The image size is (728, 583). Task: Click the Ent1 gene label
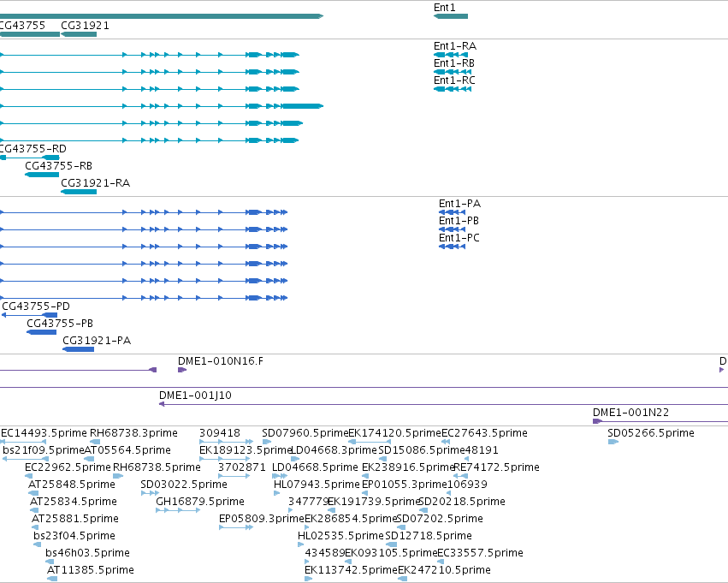click(x=444, y=8)
